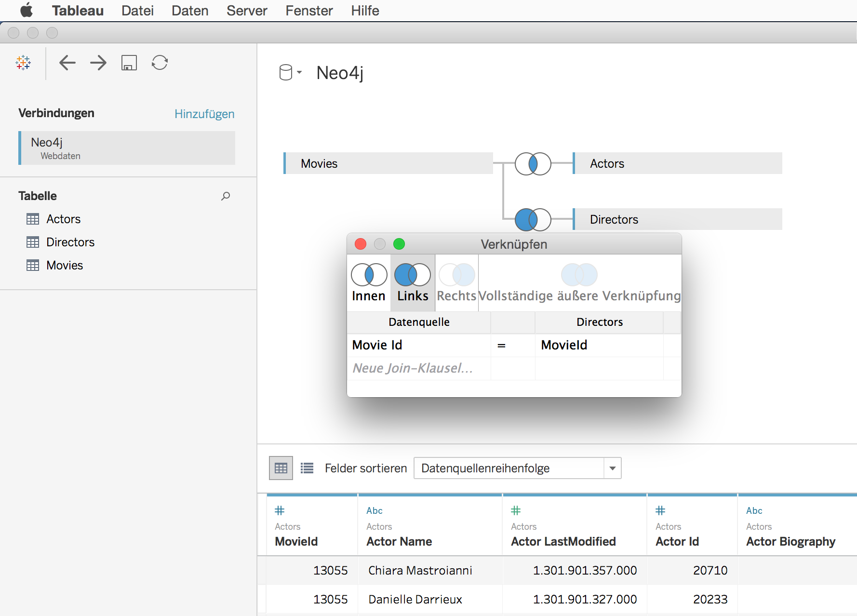
Task: Open the Movie Id join field selector
Action: click(x=419, y=345)
